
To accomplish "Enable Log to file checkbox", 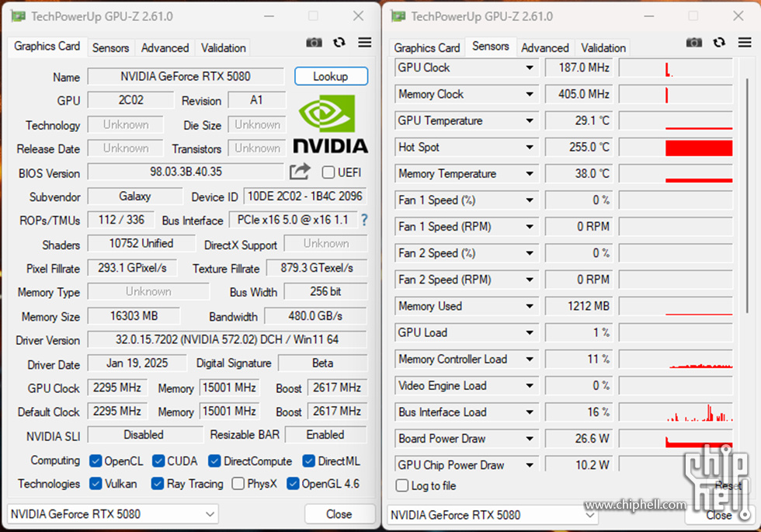I will [402, 485].
